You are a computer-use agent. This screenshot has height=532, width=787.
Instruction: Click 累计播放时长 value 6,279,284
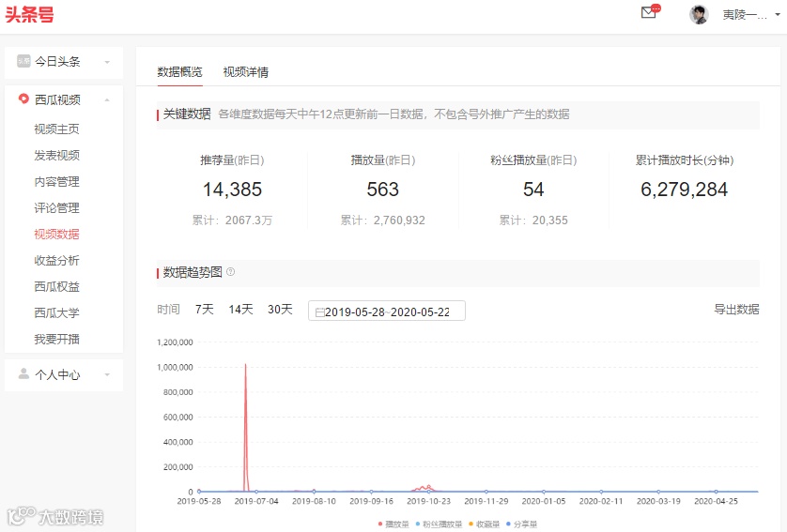(684, 190)
